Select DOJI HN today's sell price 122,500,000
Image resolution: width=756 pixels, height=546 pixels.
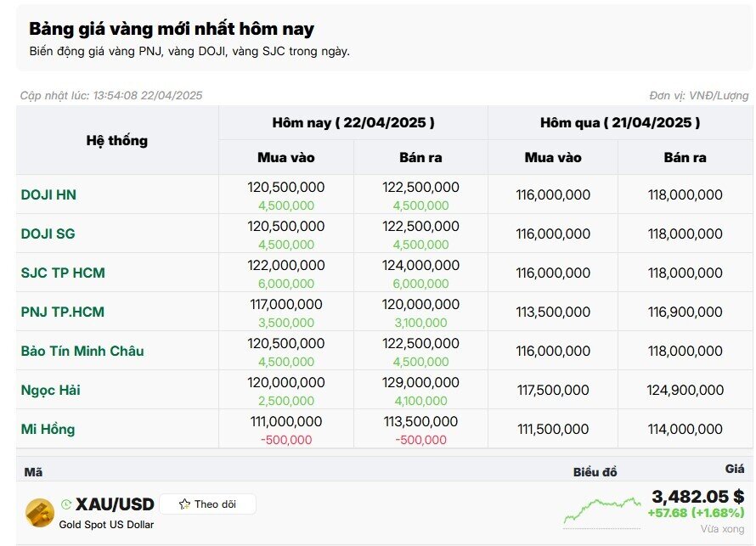[x=420, y=187]
